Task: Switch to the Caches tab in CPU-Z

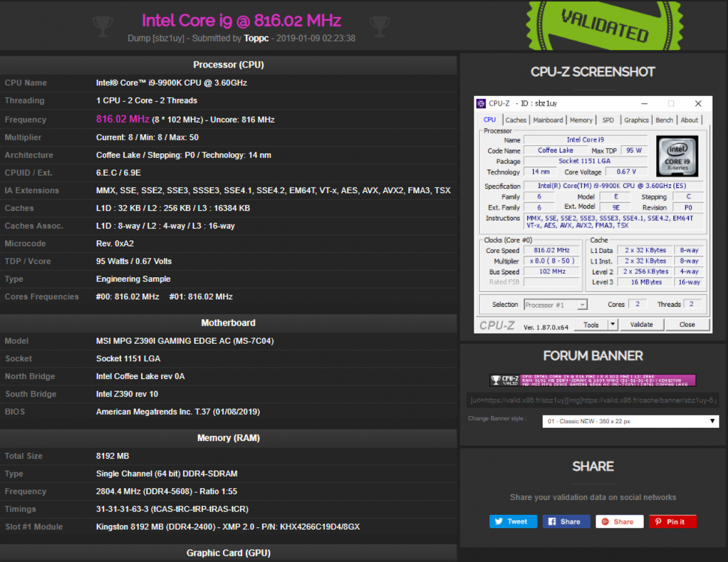Action: pos(516,120)
